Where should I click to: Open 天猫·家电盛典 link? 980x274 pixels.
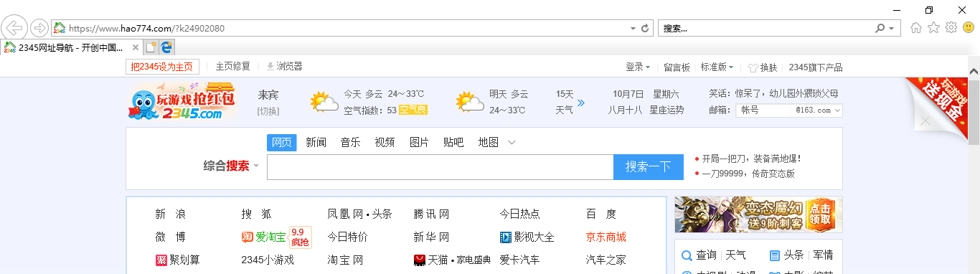point(452,260)
